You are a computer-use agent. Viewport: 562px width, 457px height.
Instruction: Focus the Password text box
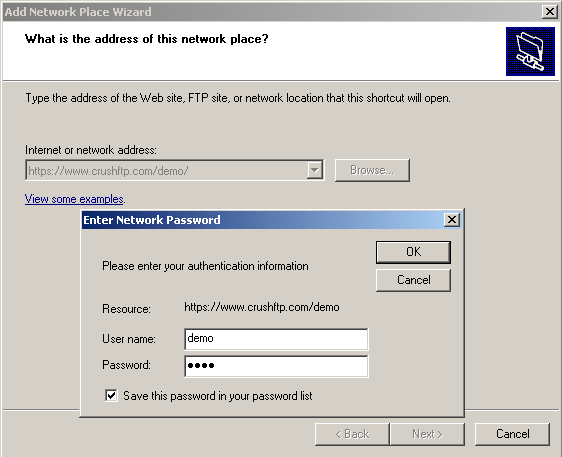pos(276,366)
